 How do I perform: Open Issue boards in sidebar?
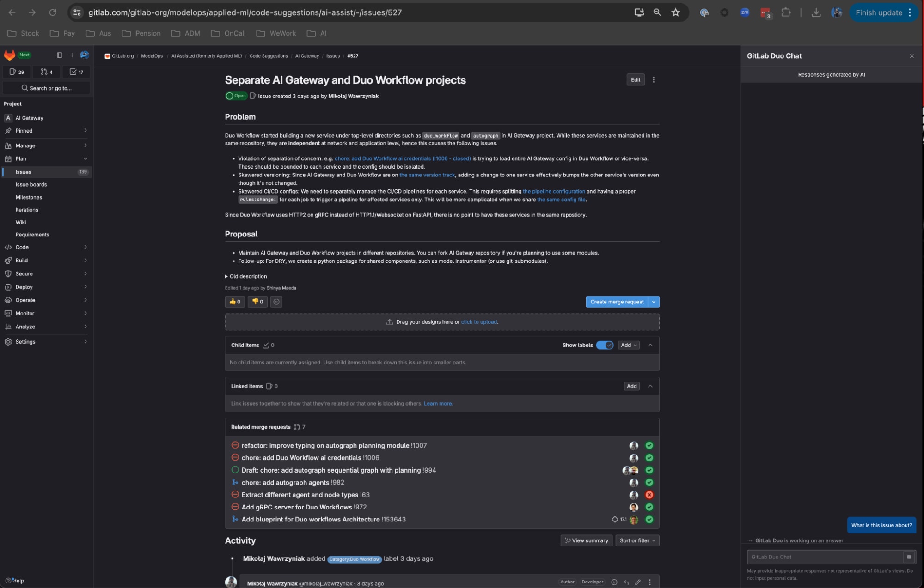(x=31, y=184)
